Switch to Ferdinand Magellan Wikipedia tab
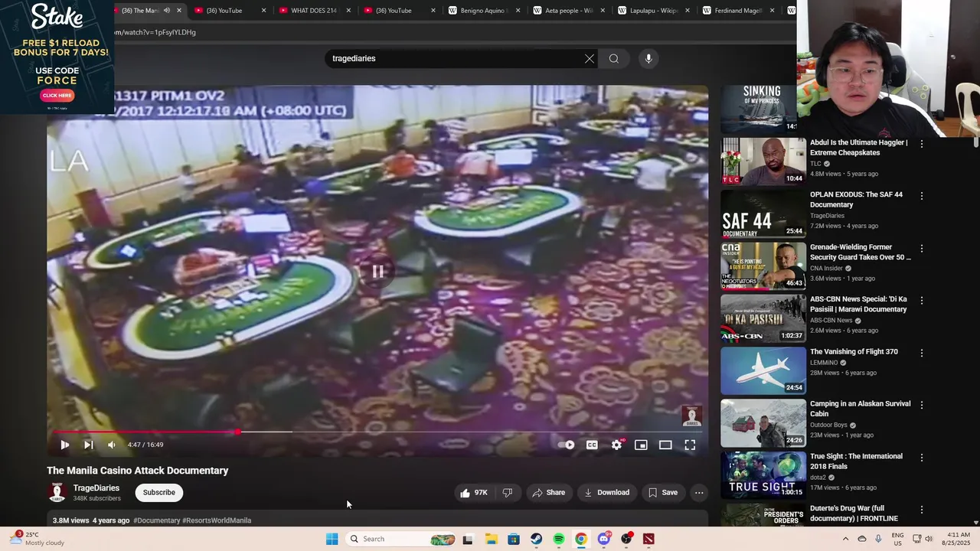980x551 pixels. coord(738,11)
